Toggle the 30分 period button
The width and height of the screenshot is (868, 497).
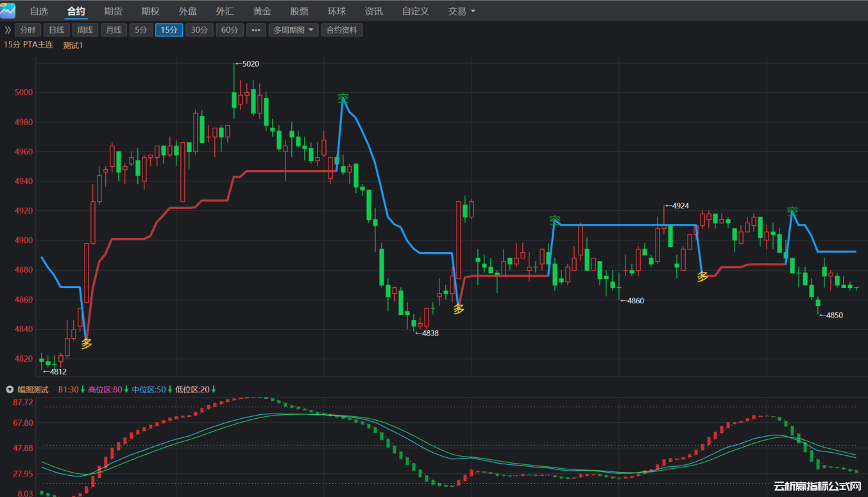(200, 30)
